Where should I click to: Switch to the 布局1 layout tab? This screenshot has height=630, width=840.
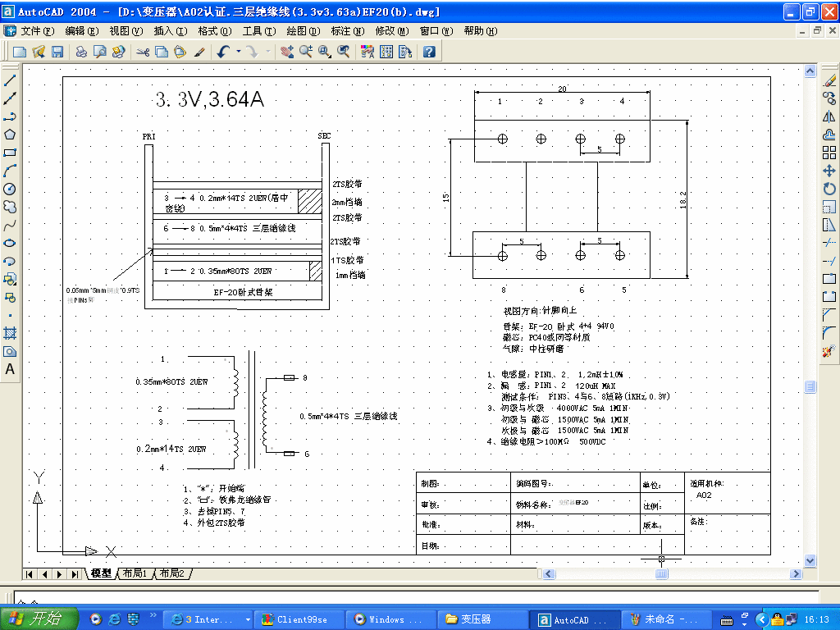click(135, 573)
